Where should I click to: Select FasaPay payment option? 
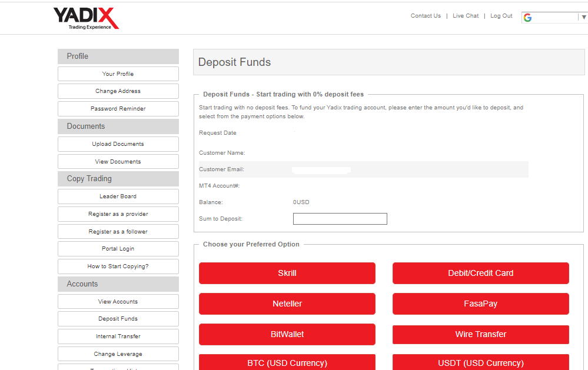click(x=480, y=304)
